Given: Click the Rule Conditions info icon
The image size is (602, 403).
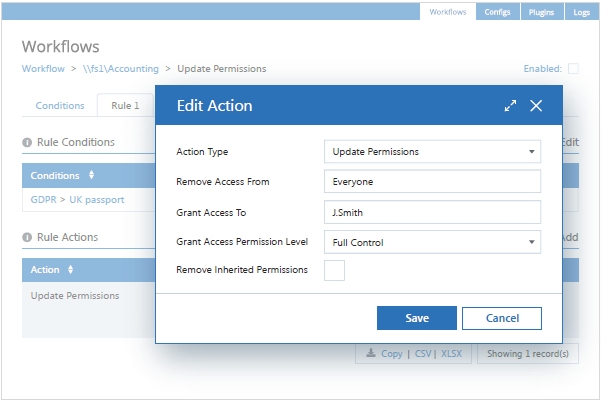Looking at the screenshot, I should click(27, 143).
